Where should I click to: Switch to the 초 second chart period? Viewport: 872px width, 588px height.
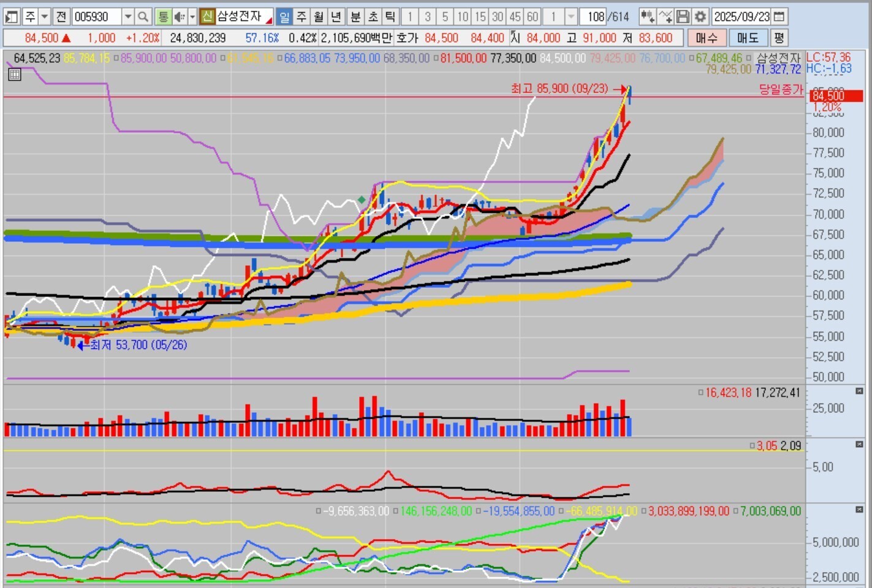click(373, 17)
